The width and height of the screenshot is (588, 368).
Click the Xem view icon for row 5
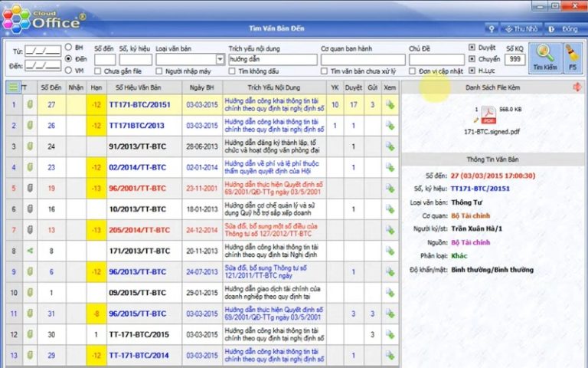pos(390,187)
